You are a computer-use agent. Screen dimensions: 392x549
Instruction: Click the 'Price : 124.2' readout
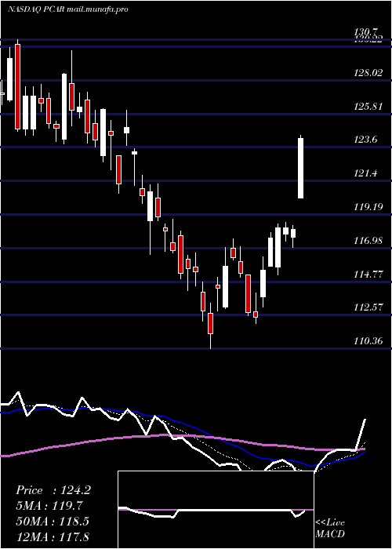pyautogui.click(x=53, y=490)
